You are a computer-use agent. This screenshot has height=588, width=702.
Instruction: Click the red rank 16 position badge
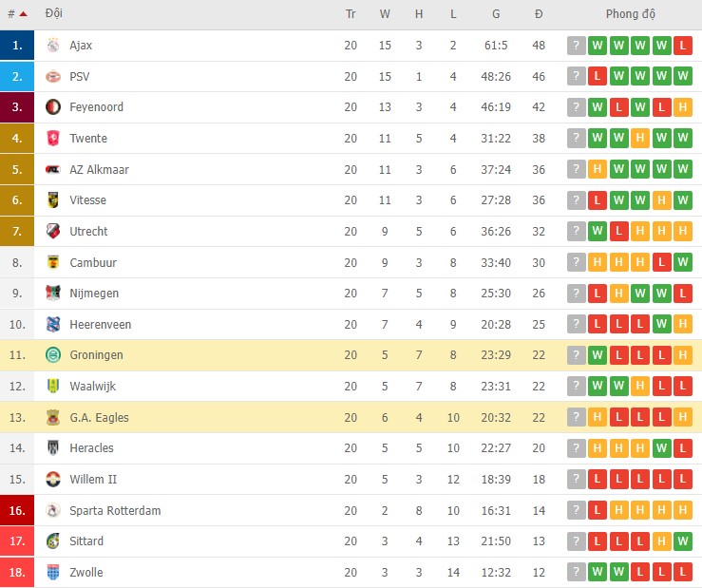[17, 511]
